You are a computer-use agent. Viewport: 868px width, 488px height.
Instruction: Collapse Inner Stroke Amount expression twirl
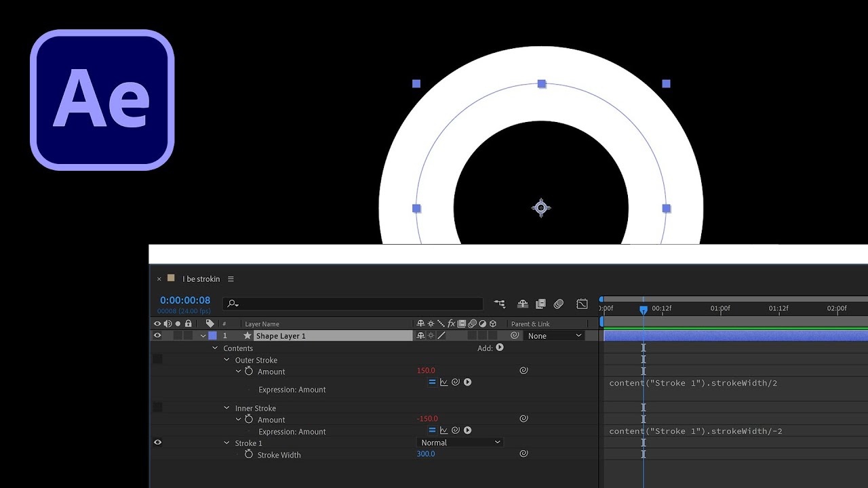click(x=238, y=420)
